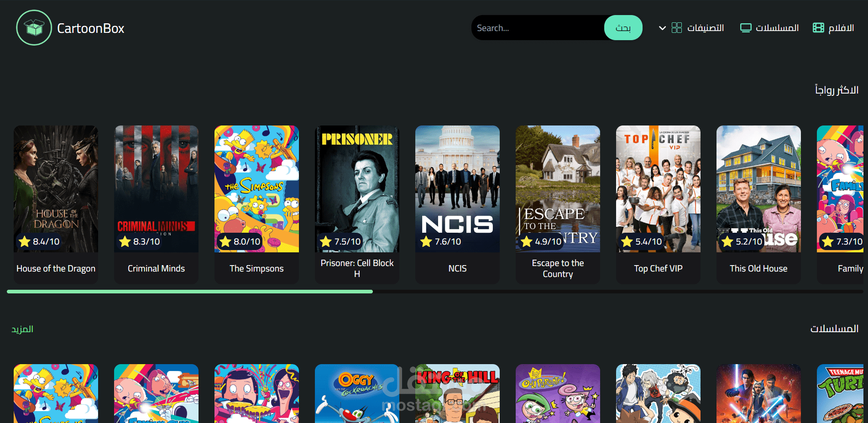
Task: Click the star rating icon on The Simpsons card
Action: click(225, 242)
